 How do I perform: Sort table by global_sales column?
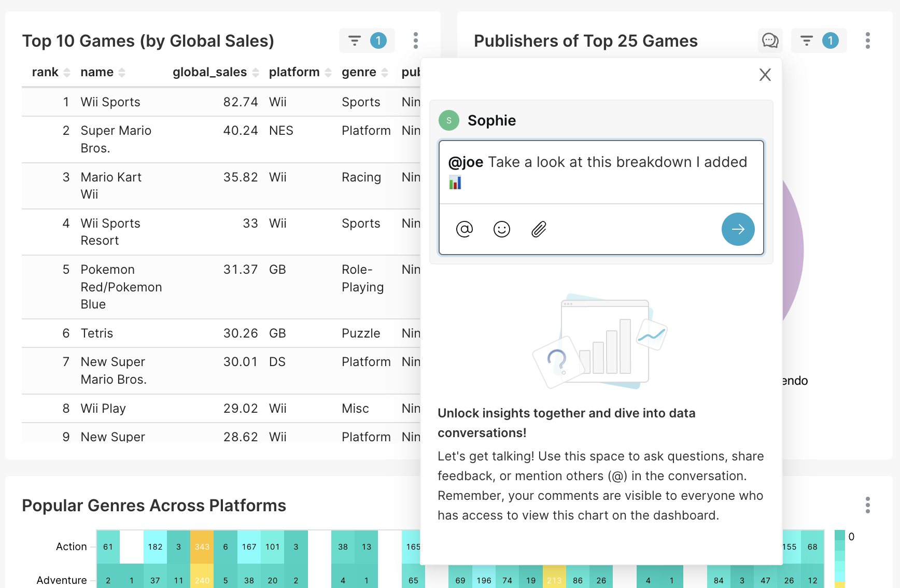point(216,72)
